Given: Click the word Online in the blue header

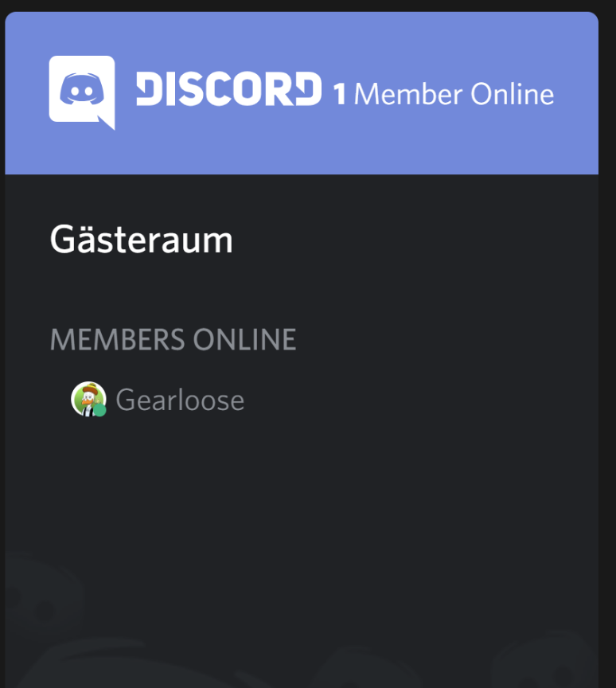Looking at the screenshot, I should click(x=512, y=94).
